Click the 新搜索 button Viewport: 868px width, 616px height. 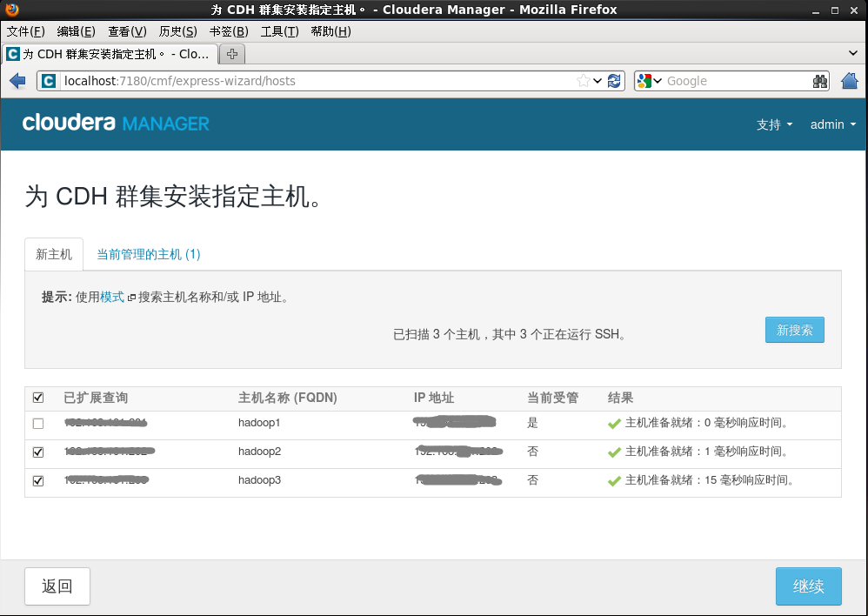(x=794, y=330)
